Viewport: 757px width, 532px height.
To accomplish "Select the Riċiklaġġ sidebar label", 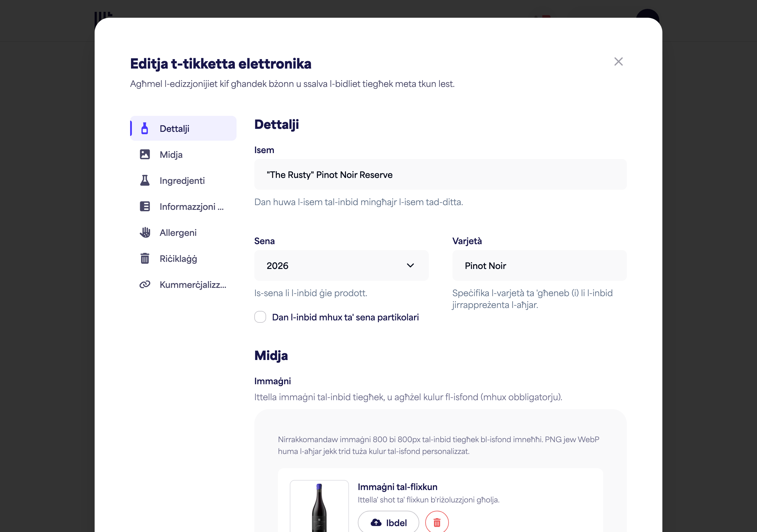I will coord(178,259).
